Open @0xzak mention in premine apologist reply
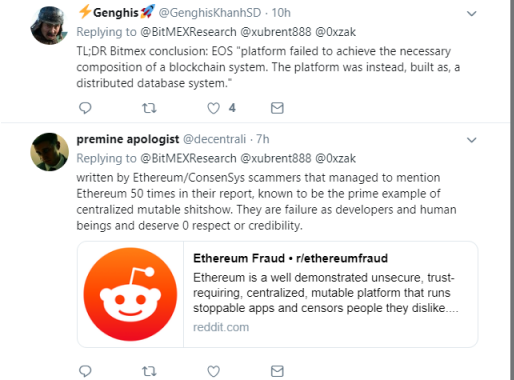 click(335, 158)
